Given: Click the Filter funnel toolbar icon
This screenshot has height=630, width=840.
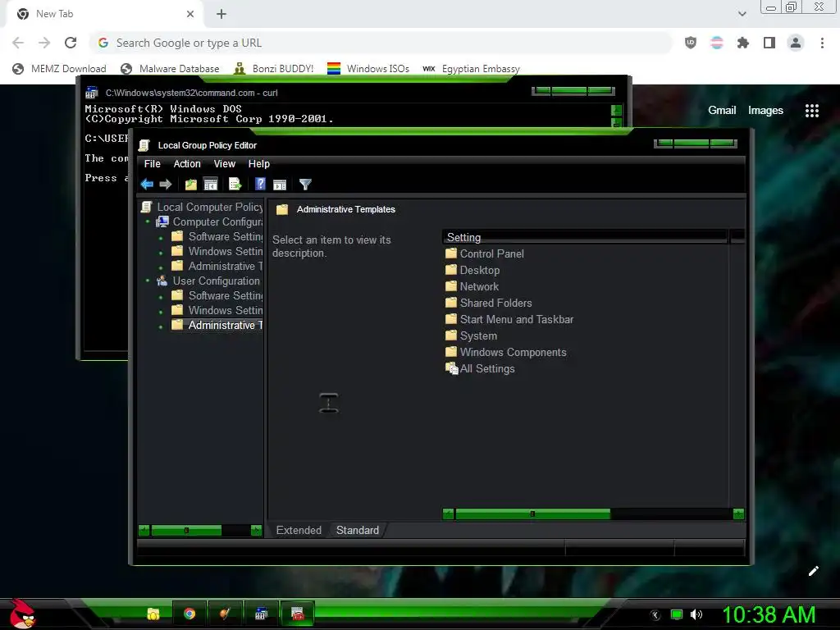Looking at the screenshot, I should pos(305,185).
